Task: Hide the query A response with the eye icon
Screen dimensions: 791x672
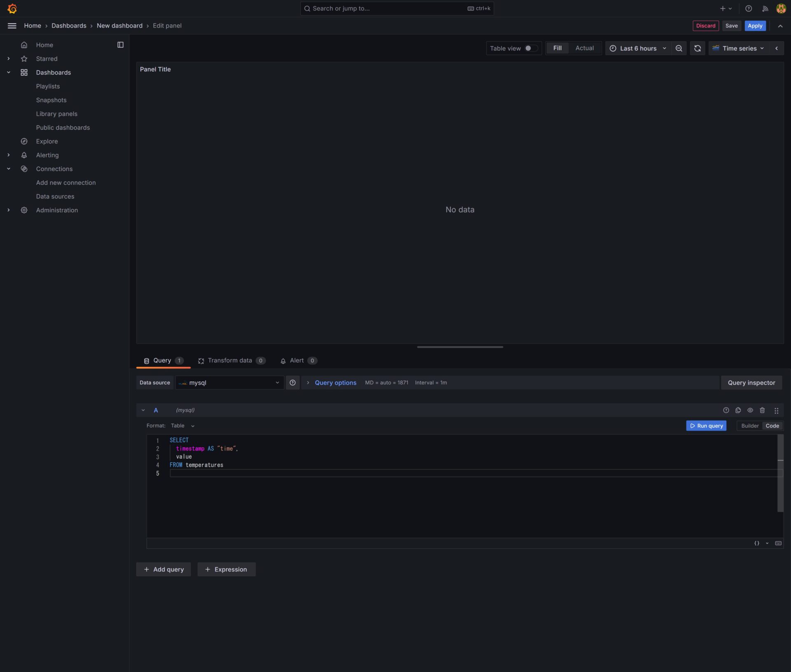Action: 750,410
